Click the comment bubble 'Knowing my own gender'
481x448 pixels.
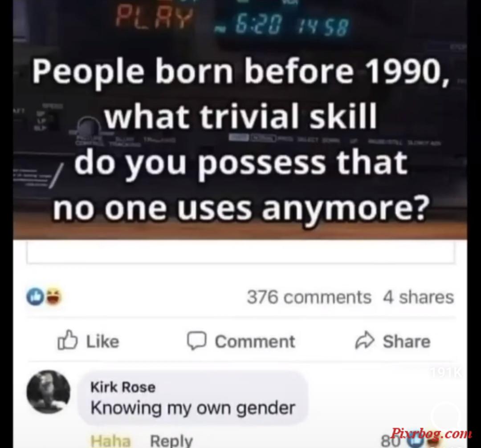tap(193, 398)
